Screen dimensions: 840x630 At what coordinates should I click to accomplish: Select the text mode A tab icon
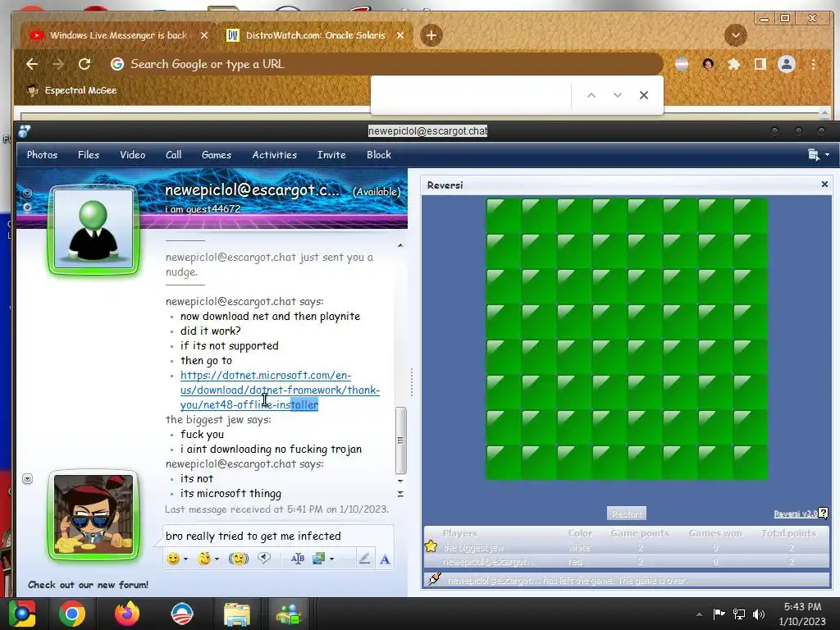[x=385, y=559]
